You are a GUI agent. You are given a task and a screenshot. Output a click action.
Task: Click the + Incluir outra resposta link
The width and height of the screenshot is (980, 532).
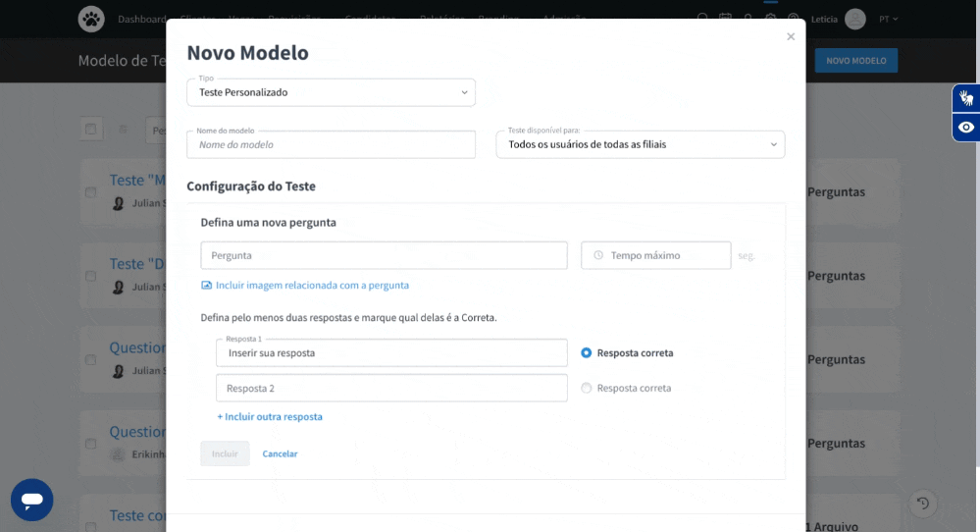tap(270, 417)
